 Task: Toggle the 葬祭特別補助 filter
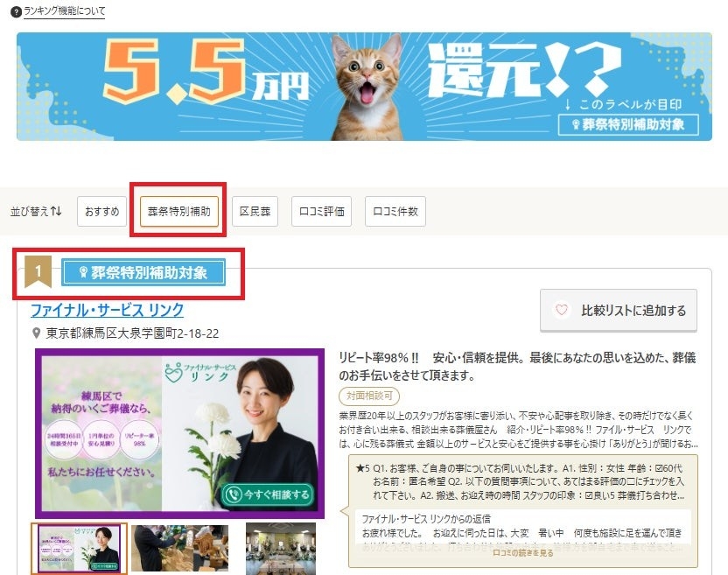(x=178, y=210)
